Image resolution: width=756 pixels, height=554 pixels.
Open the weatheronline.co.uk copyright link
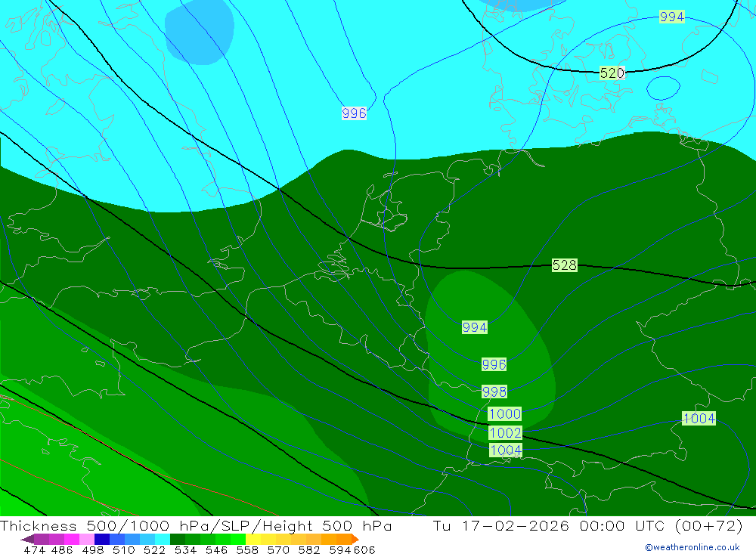tap(692, 547)
